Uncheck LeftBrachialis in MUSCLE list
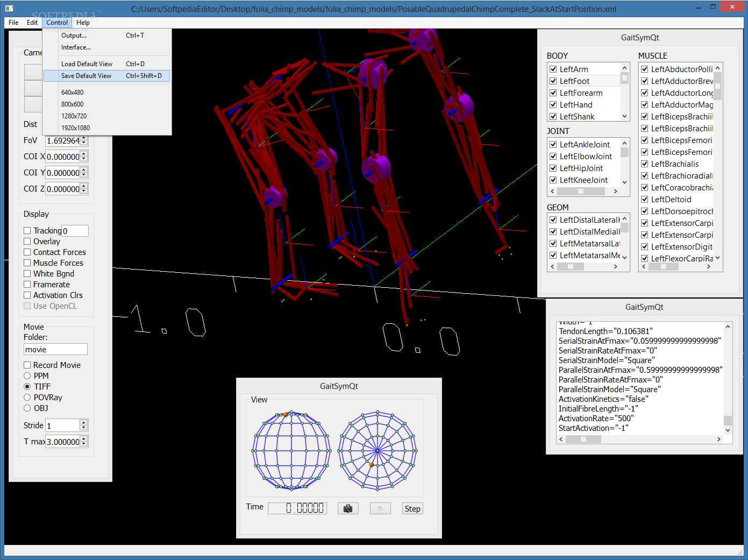The height and width of the screenshot is (560, 748). pyautogui.click(x=644, y=164)
